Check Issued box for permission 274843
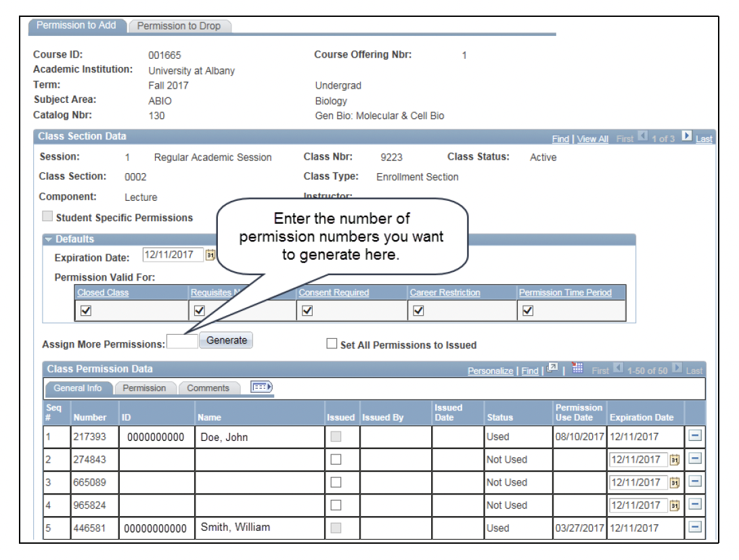The height and width of the screenshot is (560, 739). click(336, 460)
